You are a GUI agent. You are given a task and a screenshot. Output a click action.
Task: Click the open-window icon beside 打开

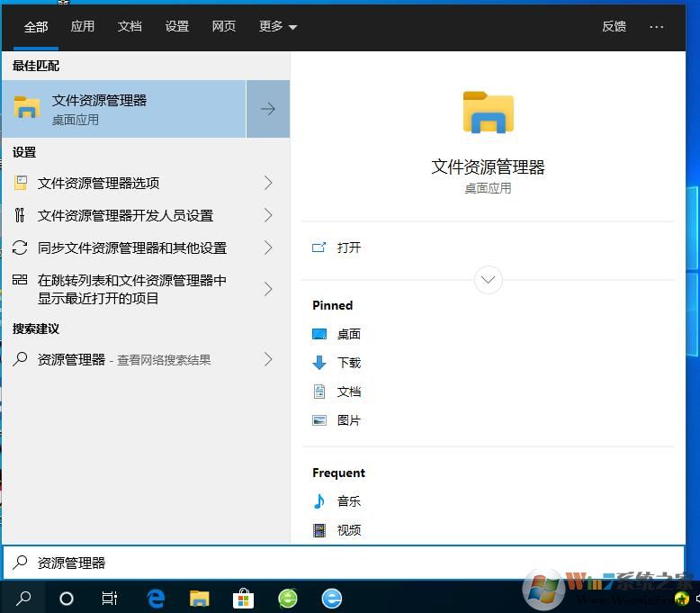tap(319, 248)
